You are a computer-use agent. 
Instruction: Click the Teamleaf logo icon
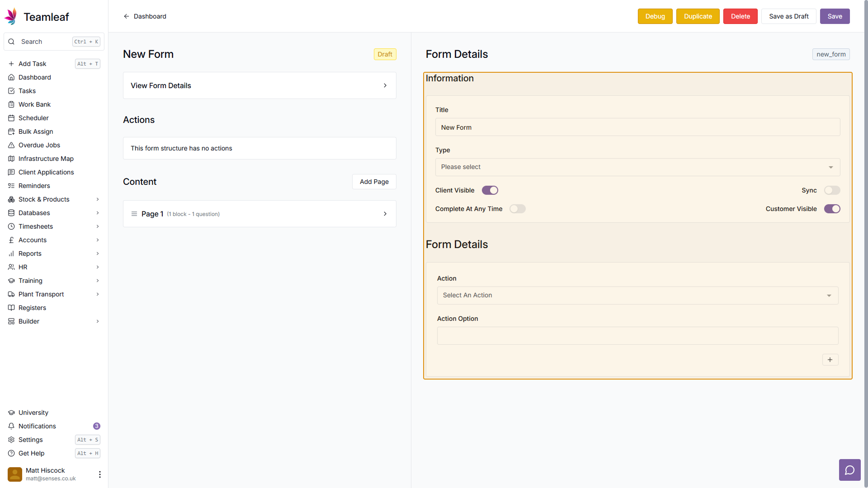pyautogui.click(x=11, y=17)
